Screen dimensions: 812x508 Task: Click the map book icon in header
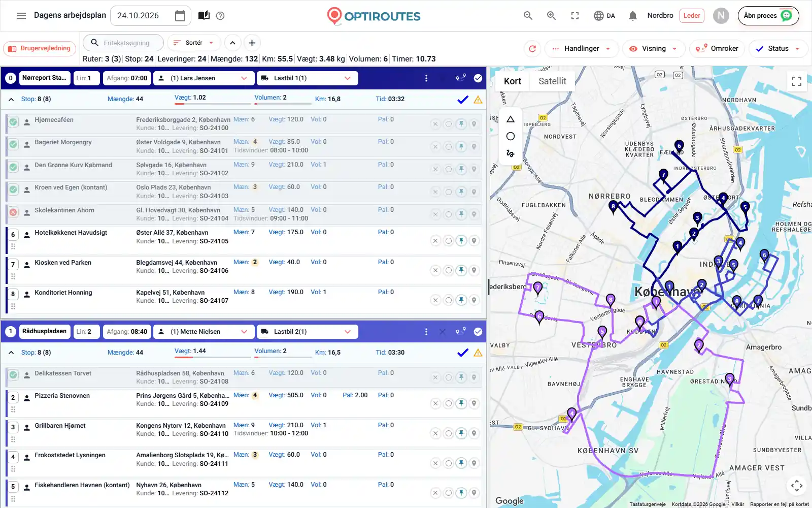pyautogui.click(x=204, y=16)
